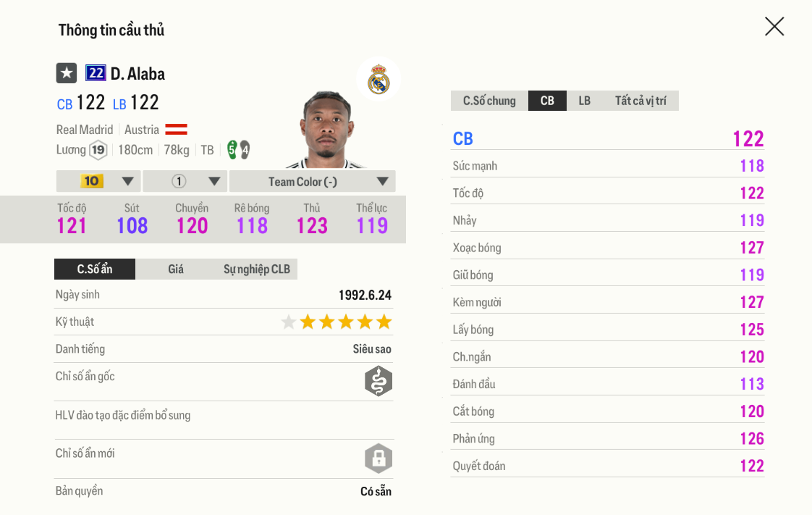
Task: Switch to the 'C.Số chung' view
Action: [489, 101]
